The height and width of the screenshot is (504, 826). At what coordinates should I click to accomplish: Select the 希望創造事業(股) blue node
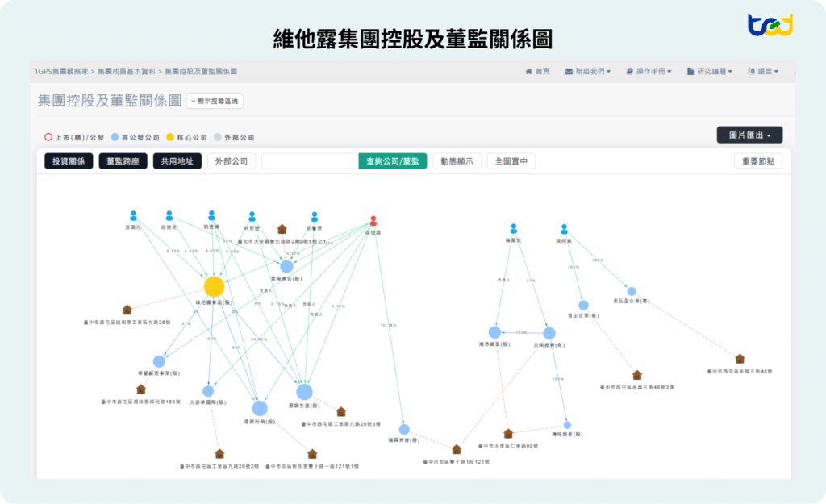click(159, 361)
